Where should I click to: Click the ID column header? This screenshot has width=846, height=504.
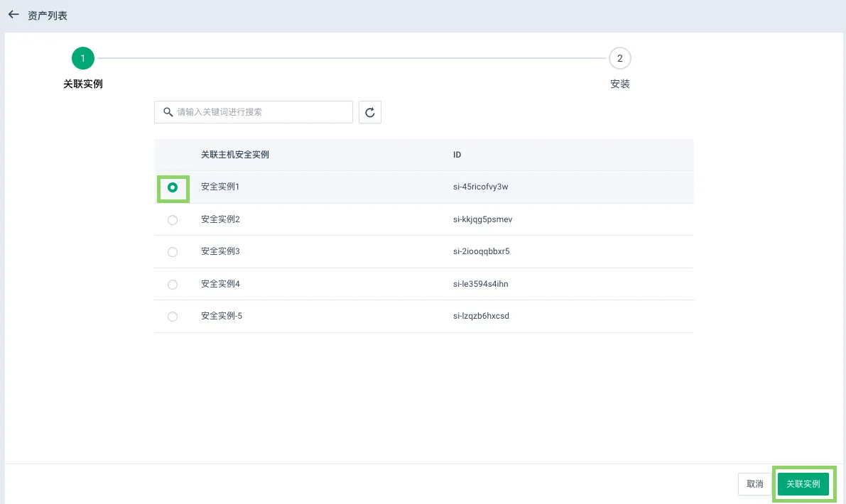point(457,155)
